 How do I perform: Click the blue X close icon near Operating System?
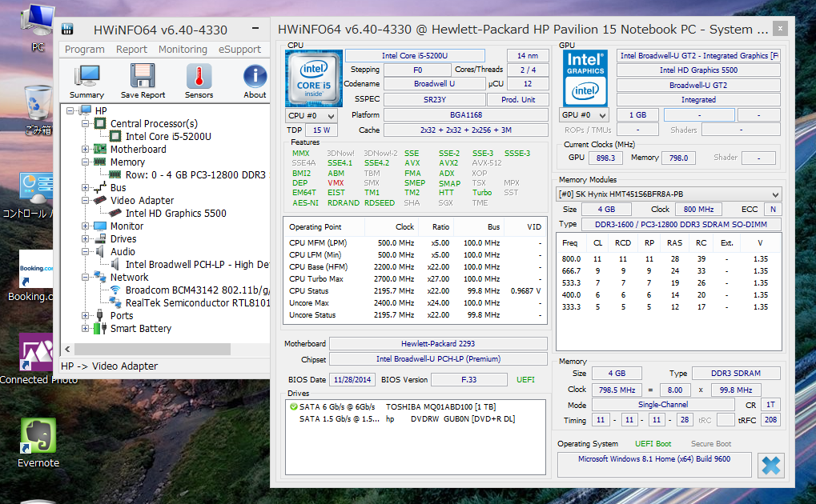tap(770, 466)
